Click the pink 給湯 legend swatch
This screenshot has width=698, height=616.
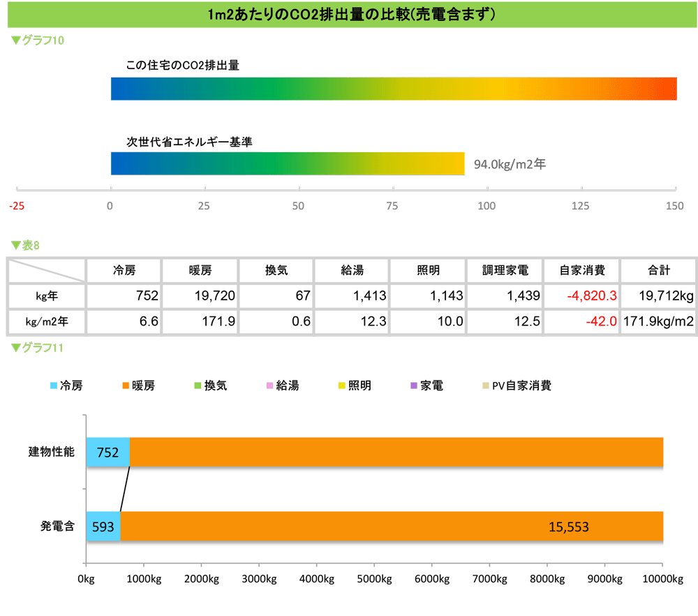269,386
